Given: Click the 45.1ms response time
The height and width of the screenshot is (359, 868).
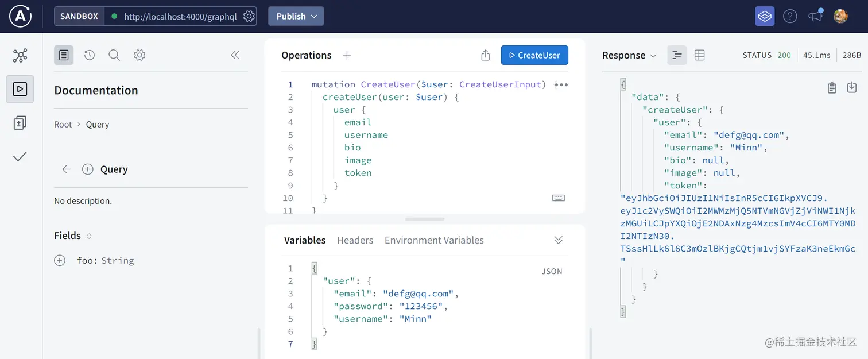Looking at the screenshot, I should click(816, 55).
